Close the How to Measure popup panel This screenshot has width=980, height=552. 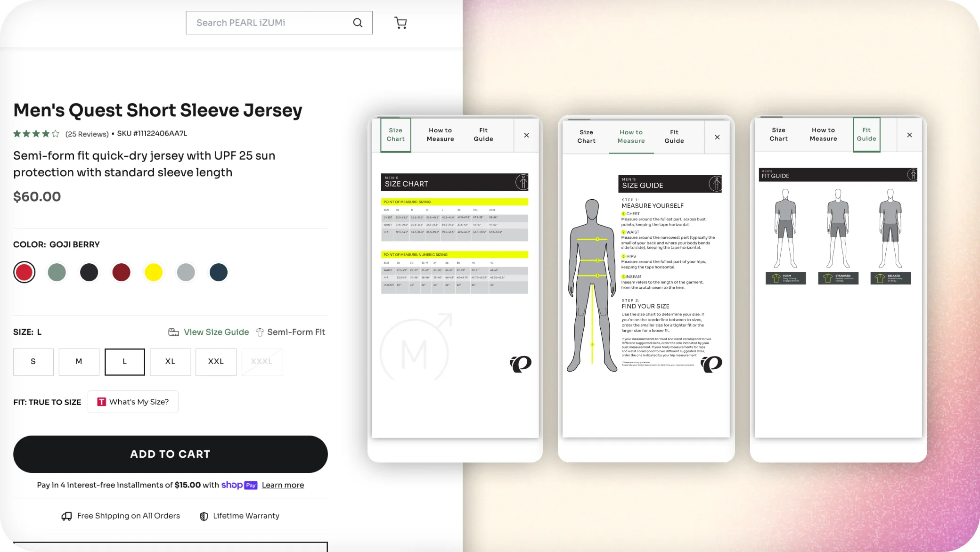[x=717, y=137]
